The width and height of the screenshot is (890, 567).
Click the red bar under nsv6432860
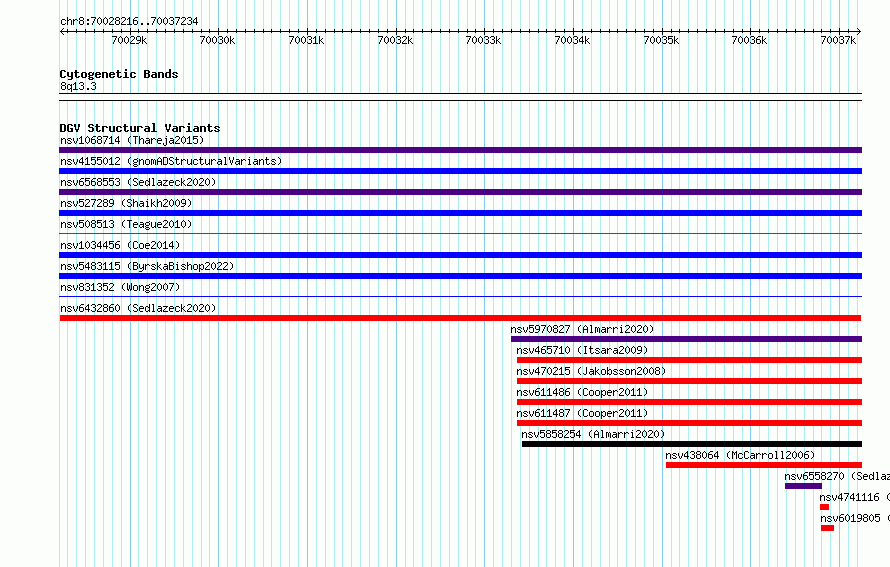[460, 318]
